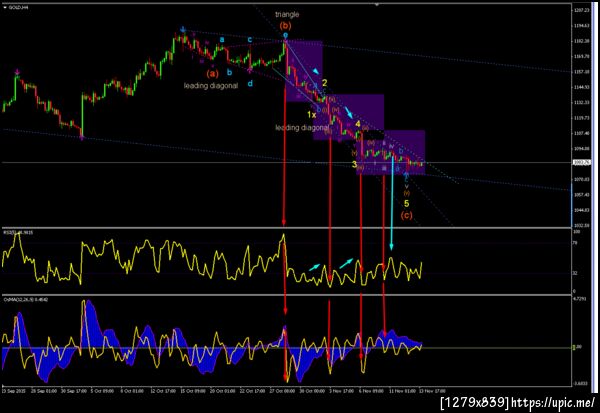Select the yellow '1x' wave label
Screen dimensions: 600x413
[x=311, y=114]
